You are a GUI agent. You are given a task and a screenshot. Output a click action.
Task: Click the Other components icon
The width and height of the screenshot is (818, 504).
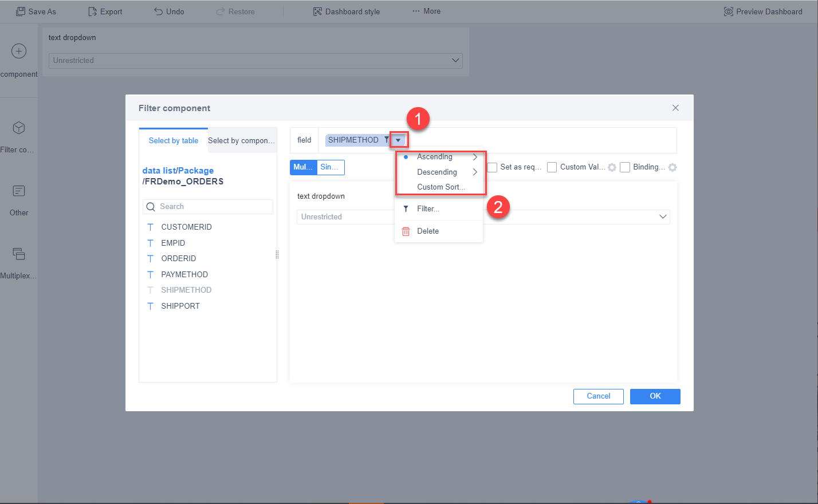pos(19,191)
